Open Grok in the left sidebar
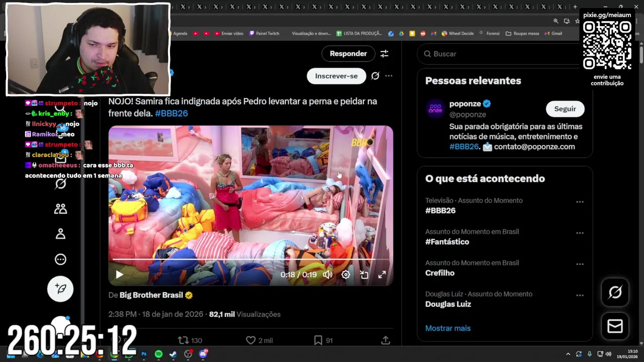Image resolution: width=644 pixels, height=362 pixels. [60, 184]
